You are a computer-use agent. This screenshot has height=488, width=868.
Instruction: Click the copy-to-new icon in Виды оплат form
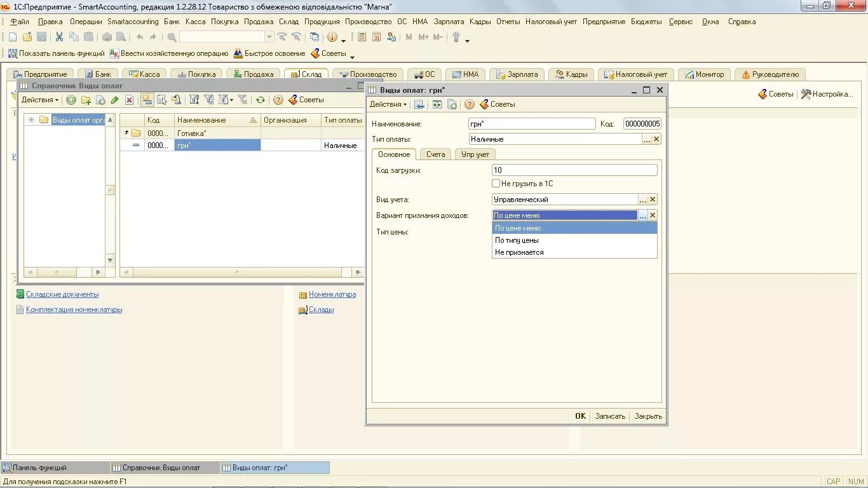pyautogui.click(x=452, y=104)
